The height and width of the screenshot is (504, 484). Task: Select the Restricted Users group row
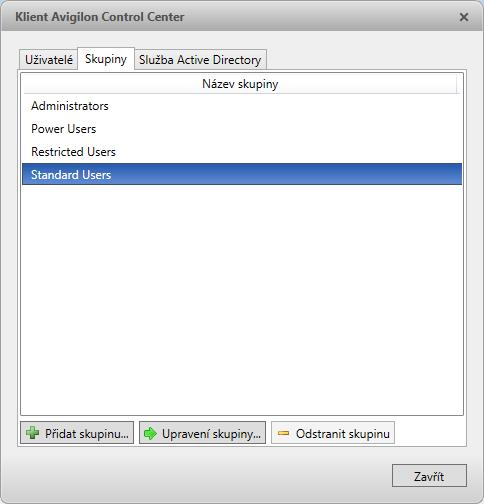point(242,152)
